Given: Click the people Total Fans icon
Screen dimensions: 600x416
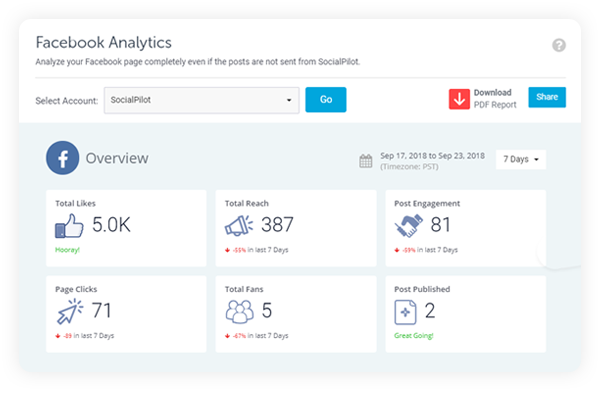Looking at the screenshot, I should pos(240,312).
